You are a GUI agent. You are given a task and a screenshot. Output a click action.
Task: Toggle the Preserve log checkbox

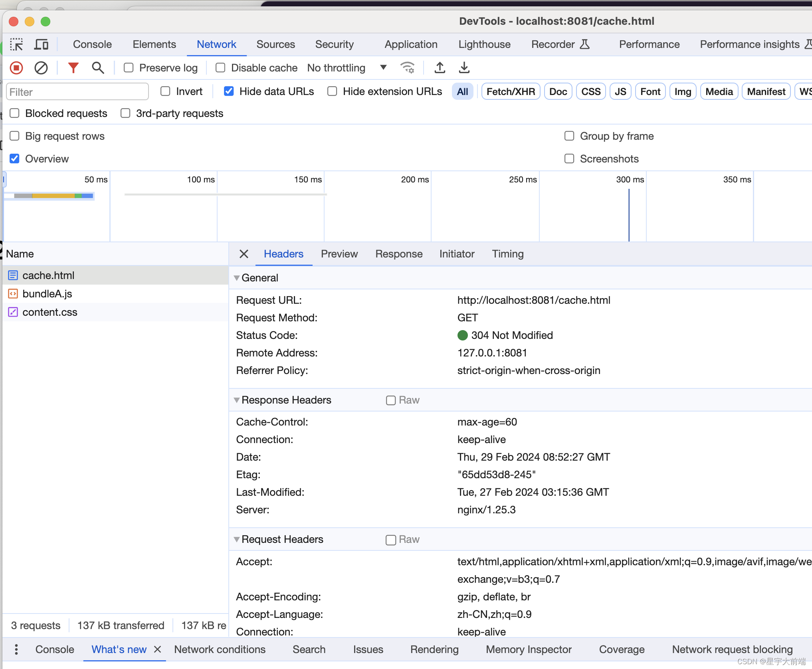point(127,67)
